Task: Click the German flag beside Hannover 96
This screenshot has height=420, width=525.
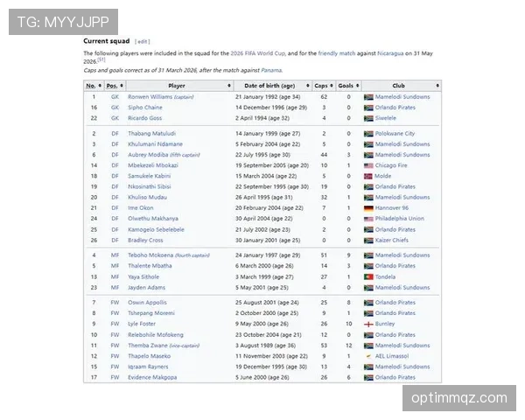Action: pyautogui.click(x=368, y=208)
